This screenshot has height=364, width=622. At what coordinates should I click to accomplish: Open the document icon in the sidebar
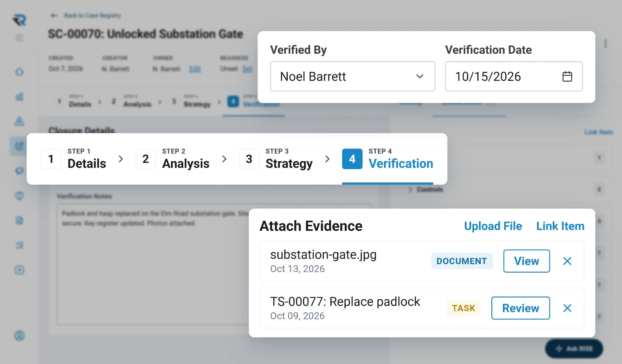click(x=19, y=220)
